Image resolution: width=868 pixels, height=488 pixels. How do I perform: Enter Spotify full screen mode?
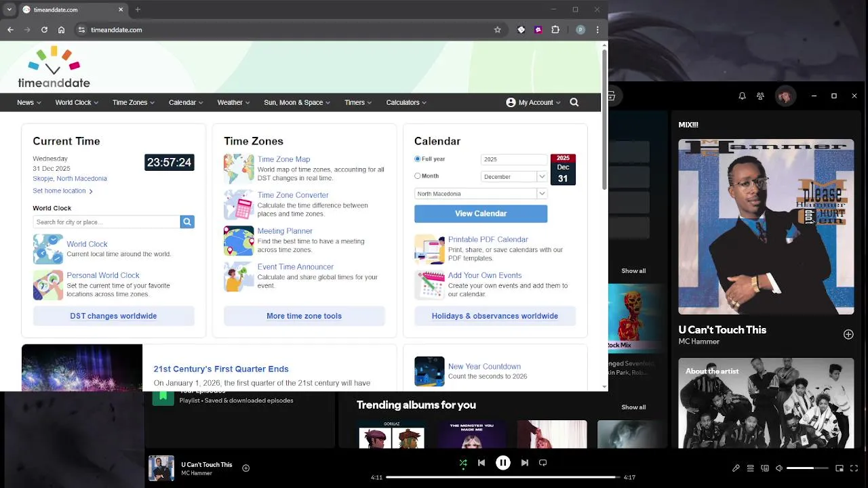coord(854,468)
